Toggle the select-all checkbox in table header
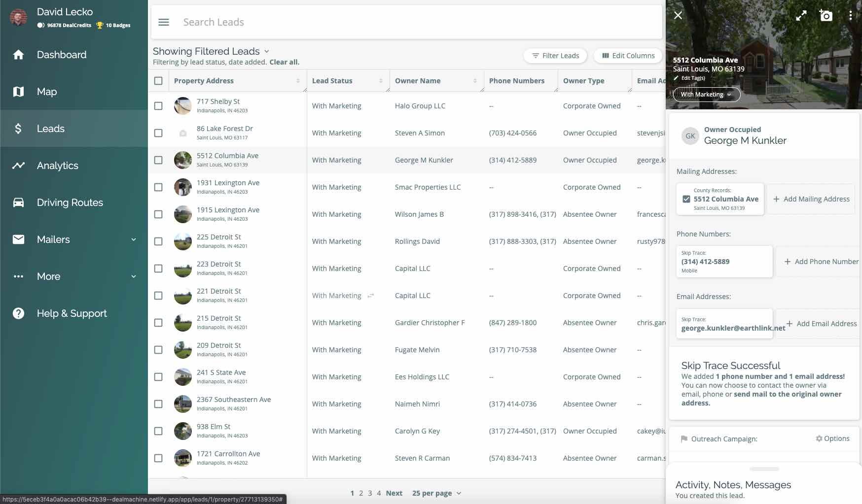The image size is (862, 504). [x=158, y=81]
